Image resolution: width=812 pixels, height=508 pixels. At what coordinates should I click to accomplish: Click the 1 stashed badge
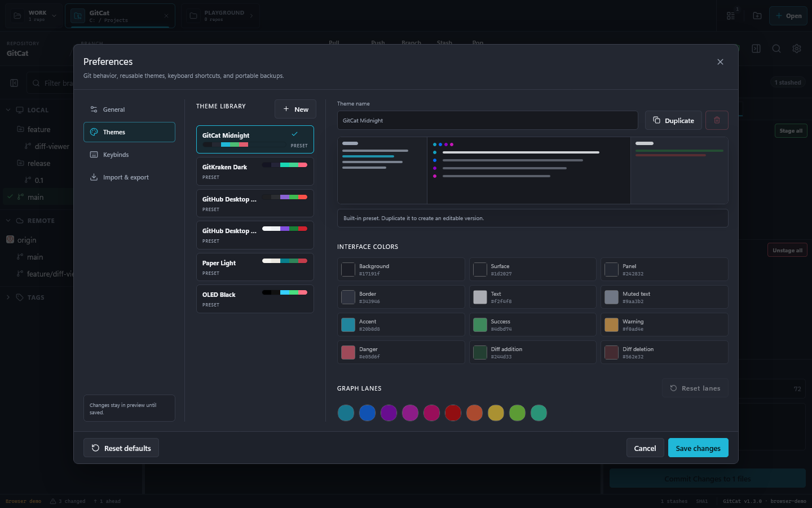(x=788, y=82)
